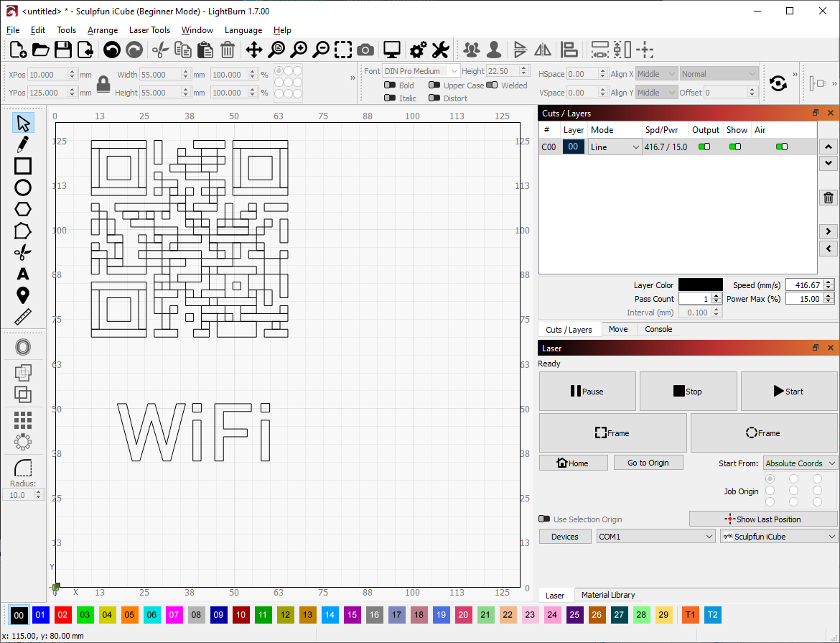This screenshot has width=840, height=643.
Task: Switch to the Console tab
Action: point(658,329)
